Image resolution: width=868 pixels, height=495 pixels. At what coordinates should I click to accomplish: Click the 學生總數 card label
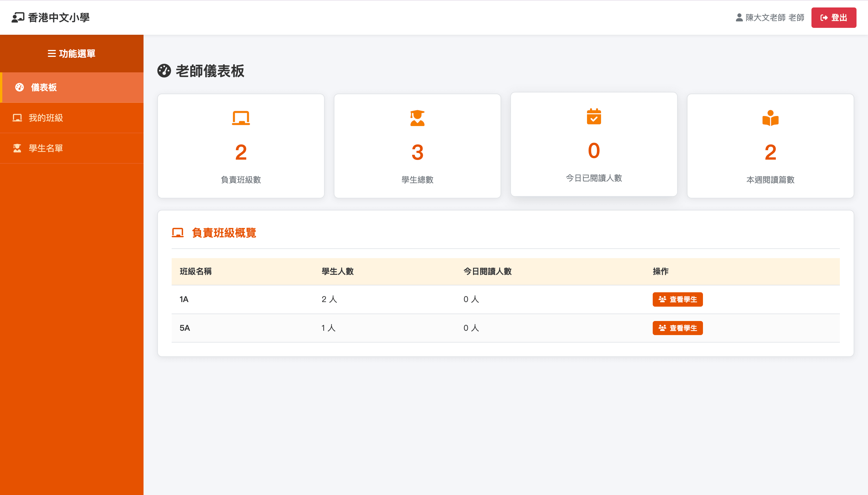(x=417, y=180)
